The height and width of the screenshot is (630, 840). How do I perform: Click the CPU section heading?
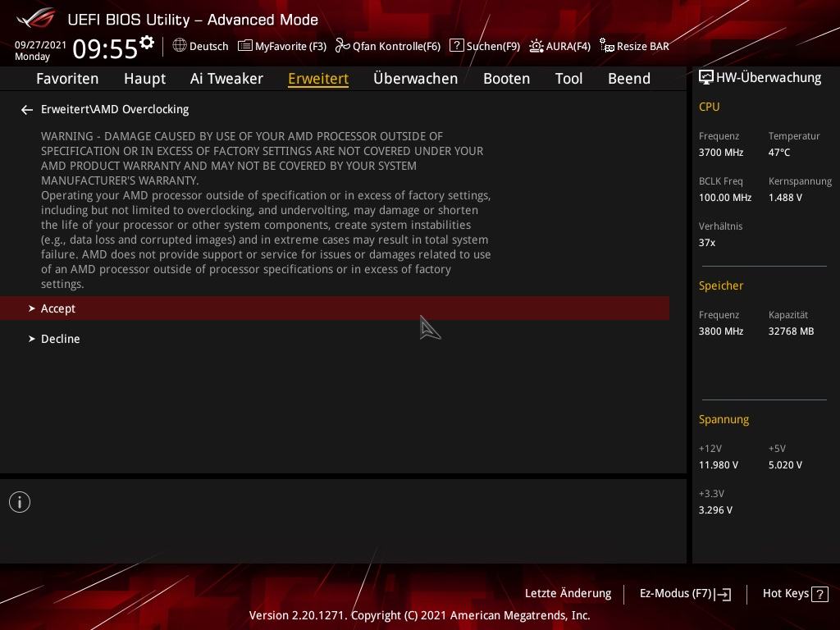pyautogui.click(x=709, y=107)
